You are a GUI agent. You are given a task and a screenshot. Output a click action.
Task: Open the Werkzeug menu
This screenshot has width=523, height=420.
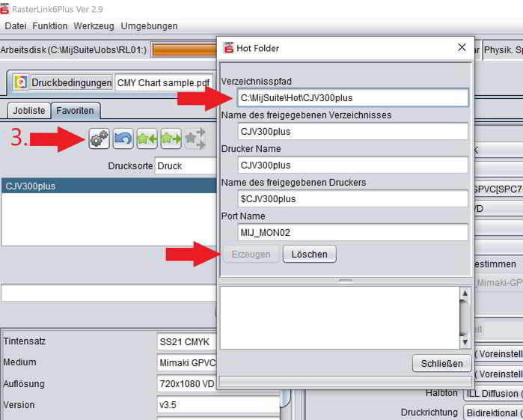coord(94,26)
